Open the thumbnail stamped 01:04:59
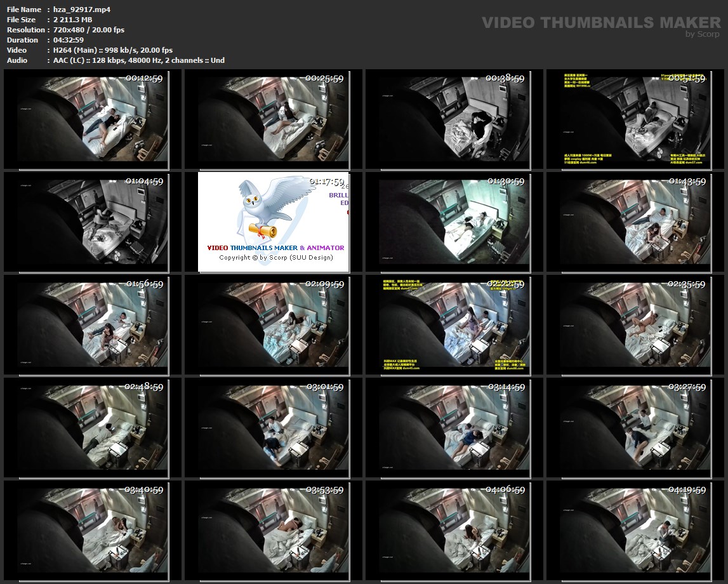 (93, 222)
